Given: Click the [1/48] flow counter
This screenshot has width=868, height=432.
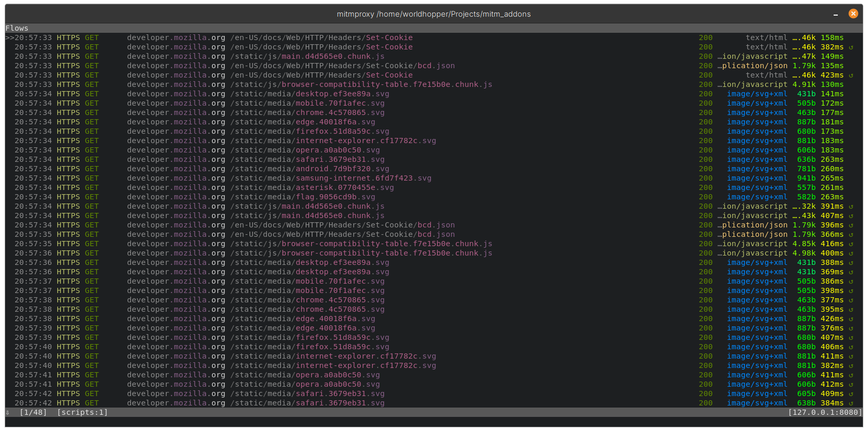Looking at the screenshot, I should 33,412.
